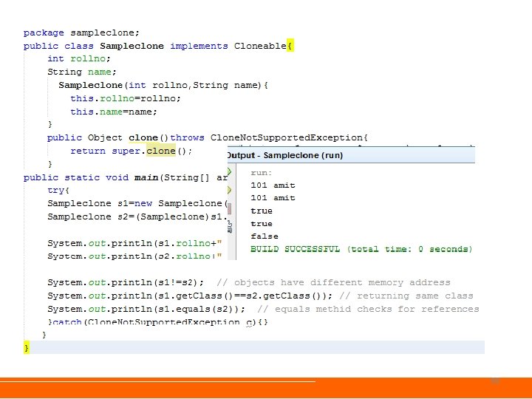Click the underlined 'clone' method name
The height and width of the screenshot is (399, 532).
pos(143,137)
